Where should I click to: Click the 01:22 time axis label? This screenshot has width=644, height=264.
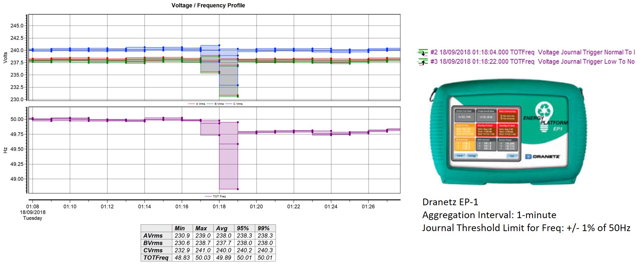point(294,206)
